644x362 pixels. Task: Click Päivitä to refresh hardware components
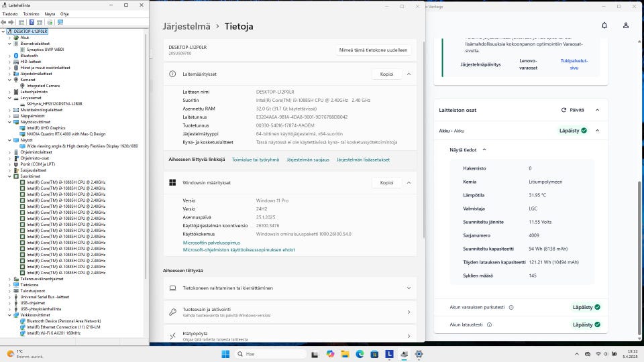tap(572, 110)
